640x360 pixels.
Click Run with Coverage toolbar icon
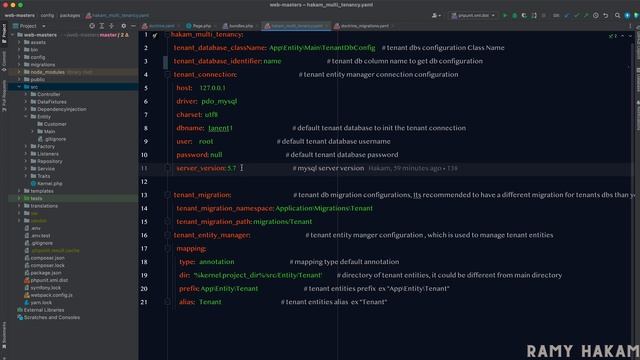524,16
